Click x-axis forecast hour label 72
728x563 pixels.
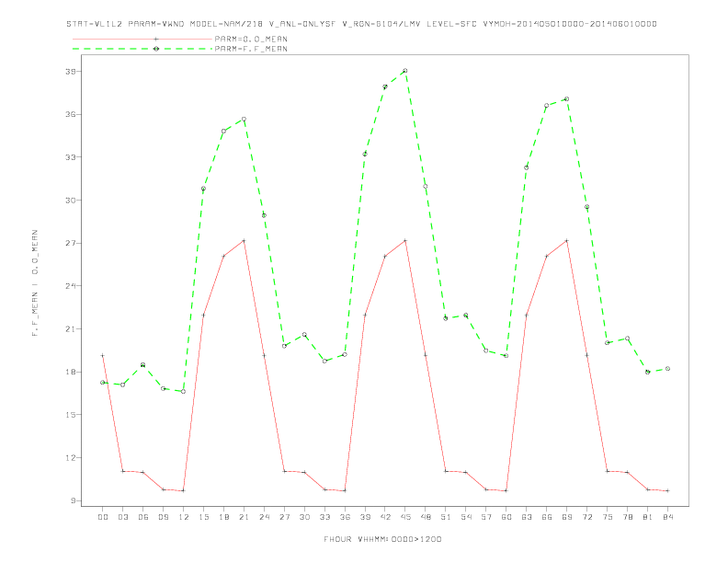pyautogui.click(x=586, y=517)
